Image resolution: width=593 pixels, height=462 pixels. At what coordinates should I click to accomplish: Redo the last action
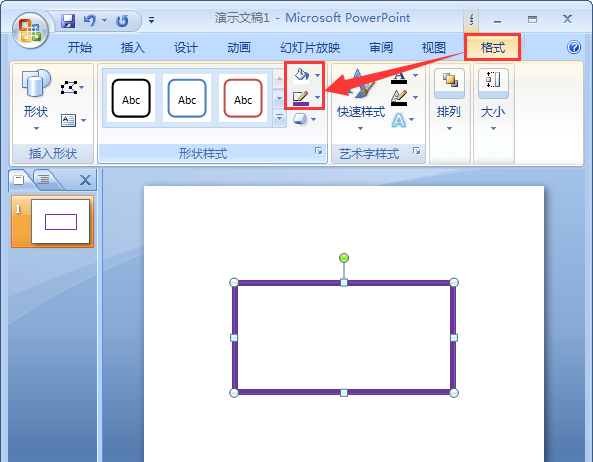click(122, 20)
